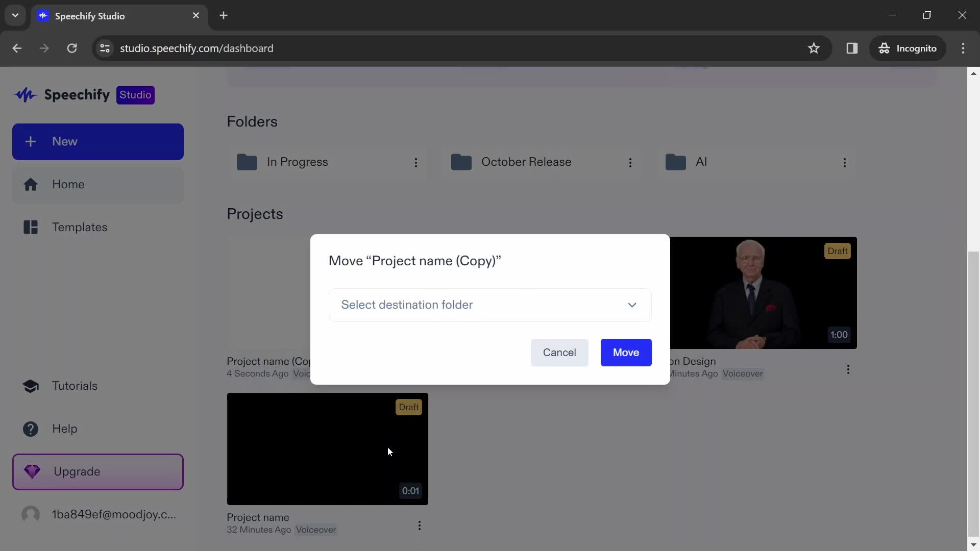Viewport: 980px width, 551px height.
Task: Click the Upgrade diamond icon
Action: click(x=32, y=471)
